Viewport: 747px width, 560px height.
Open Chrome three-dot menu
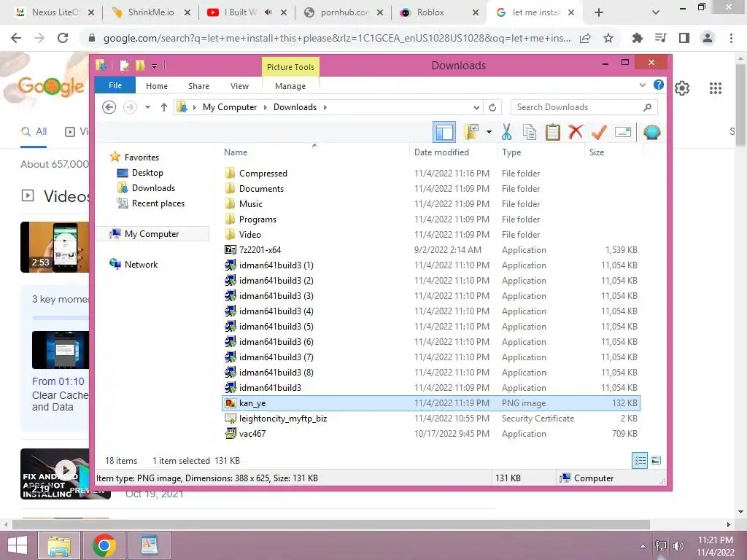pos(731,38)
